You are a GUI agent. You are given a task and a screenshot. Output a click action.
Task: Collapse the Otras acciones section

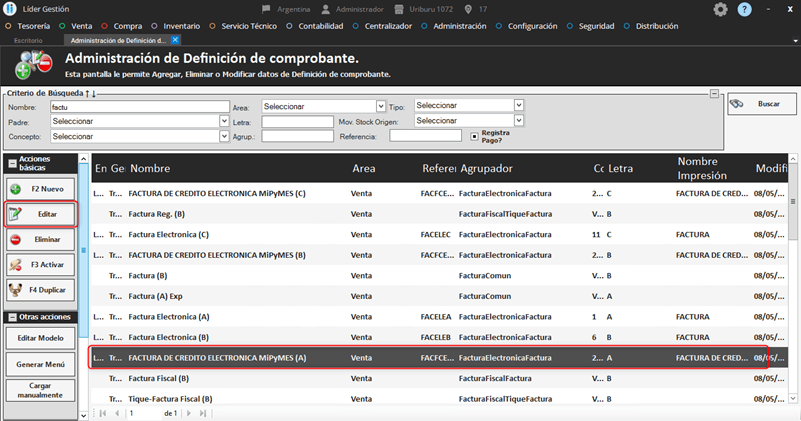pyautogui.click(x=12, y=318)
